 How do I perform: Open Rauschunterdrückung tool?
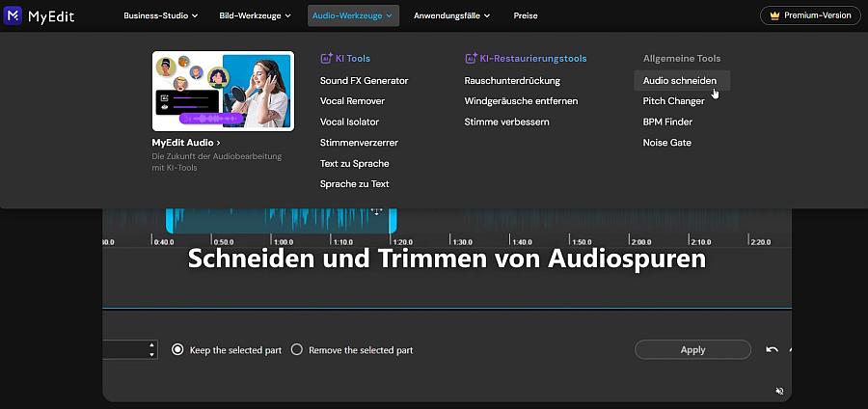[x=512, y=81]
